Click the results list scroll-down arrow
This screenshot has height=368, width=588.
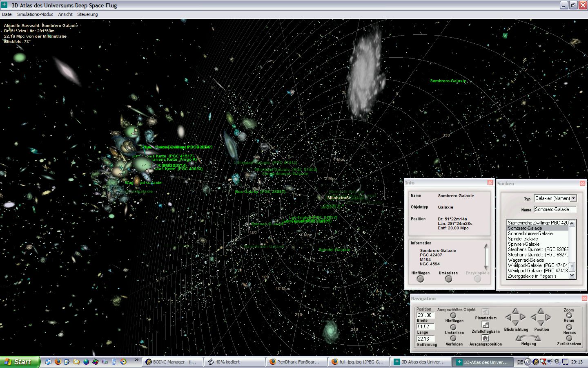click(x=572, y=276)
